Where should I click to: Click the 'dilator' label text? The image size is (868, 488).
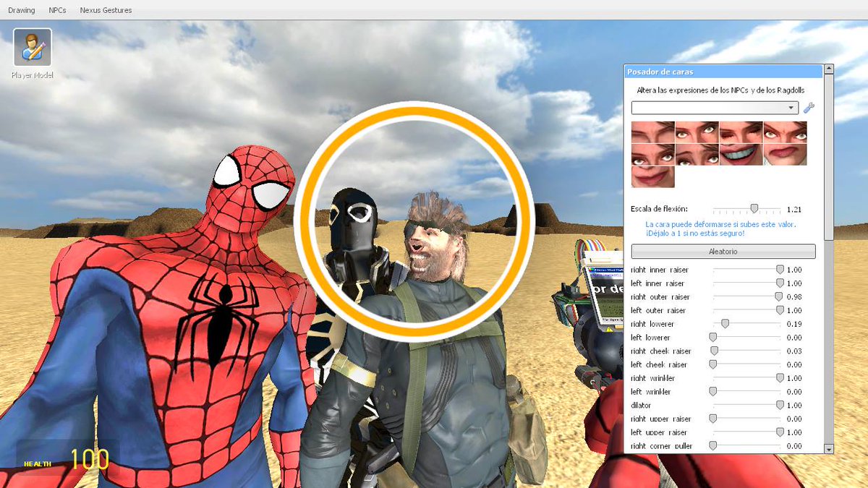click(640, 406)
